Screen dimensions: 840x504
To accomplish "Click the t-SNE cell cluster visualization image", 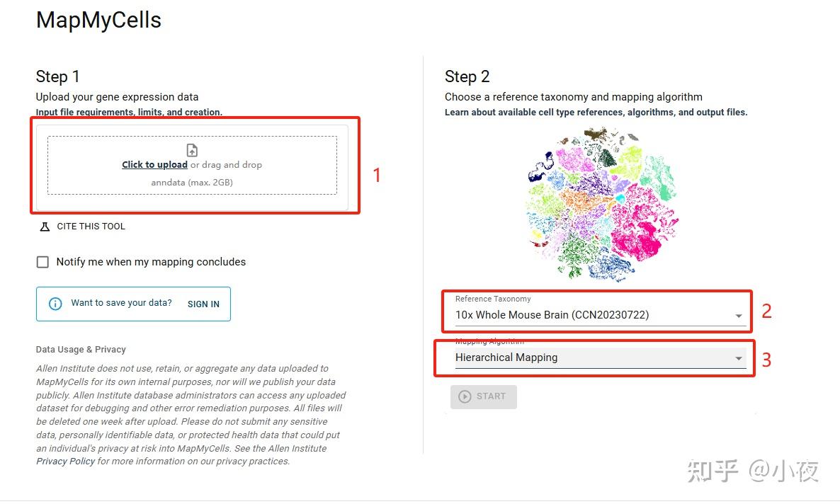I will click(x=601, y=205).
